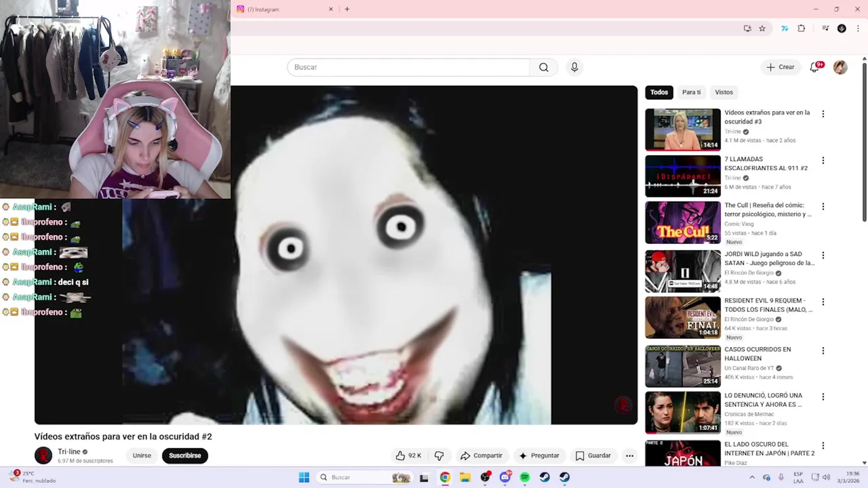868x488 pixels.
Task: Click the 'Compartir' share button
Action: click(x=481, y=455)
